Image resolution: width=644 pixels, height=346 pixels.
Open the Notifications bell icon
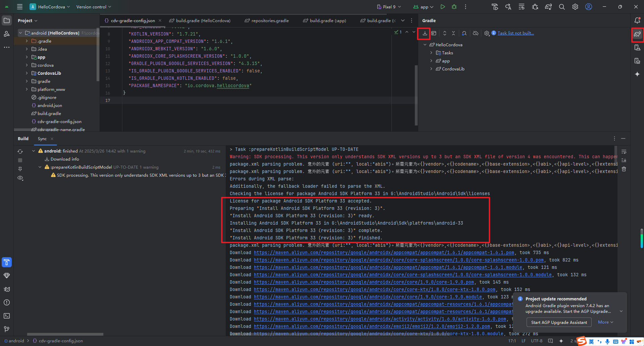637,20
